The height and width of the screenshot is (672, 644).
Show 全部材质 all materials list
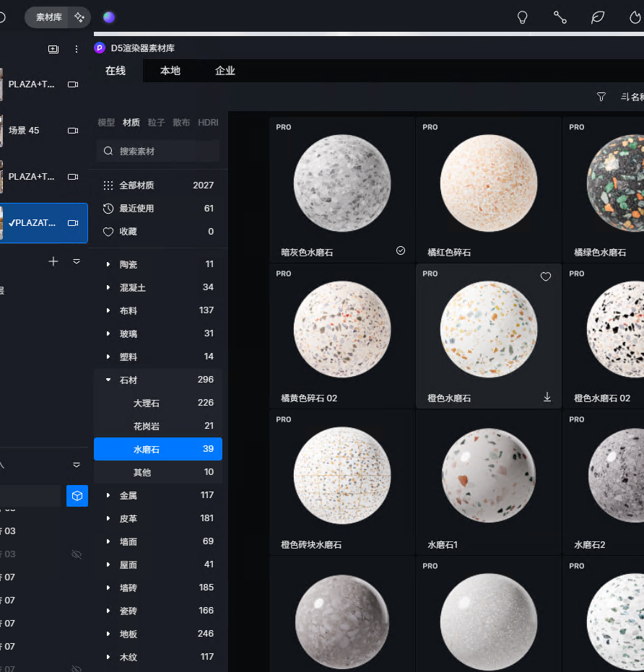click(158, 185)
